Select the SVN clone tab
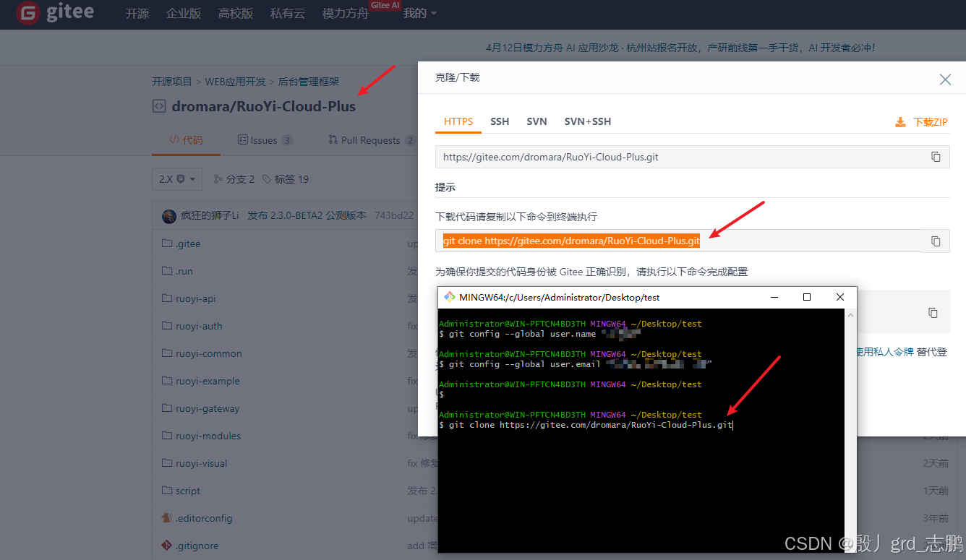 coord(537,121)
